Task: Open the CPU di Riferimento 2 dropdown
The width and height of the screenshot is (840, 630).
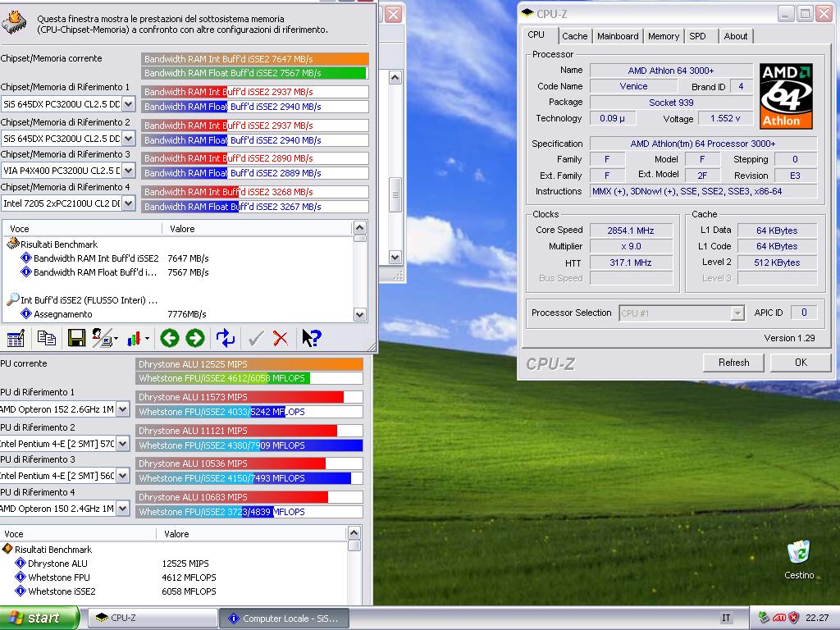Action: tap(123, 444)
